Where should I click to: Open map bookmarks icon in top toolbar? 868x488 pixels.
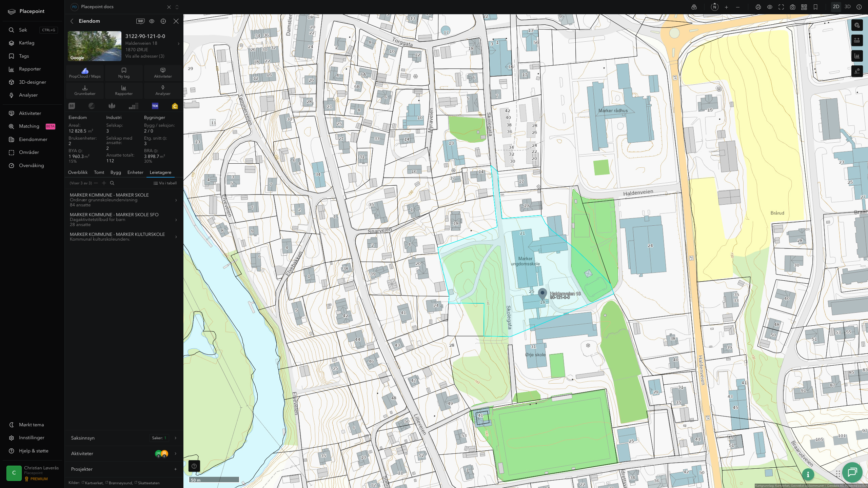[815, 7]
